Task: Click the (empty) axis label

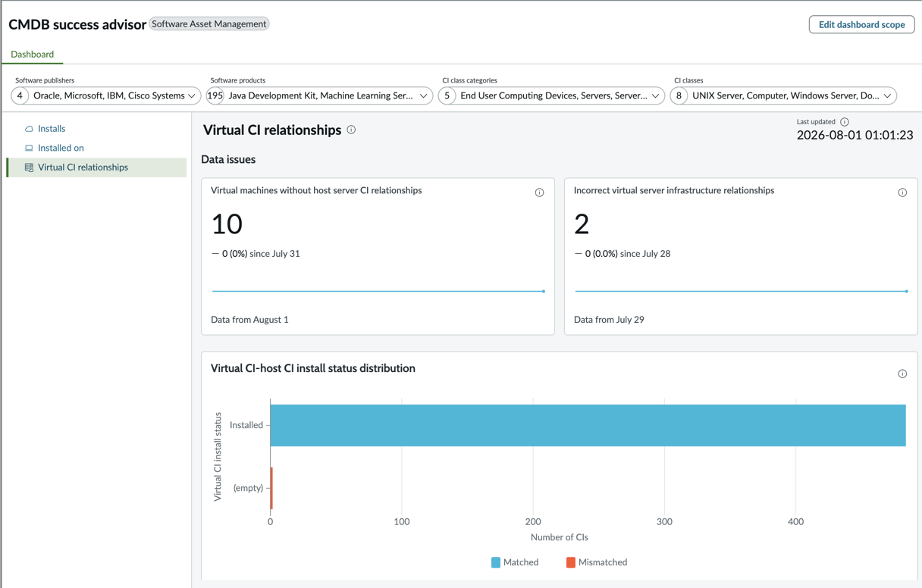Action: click(x=248, y=488)
